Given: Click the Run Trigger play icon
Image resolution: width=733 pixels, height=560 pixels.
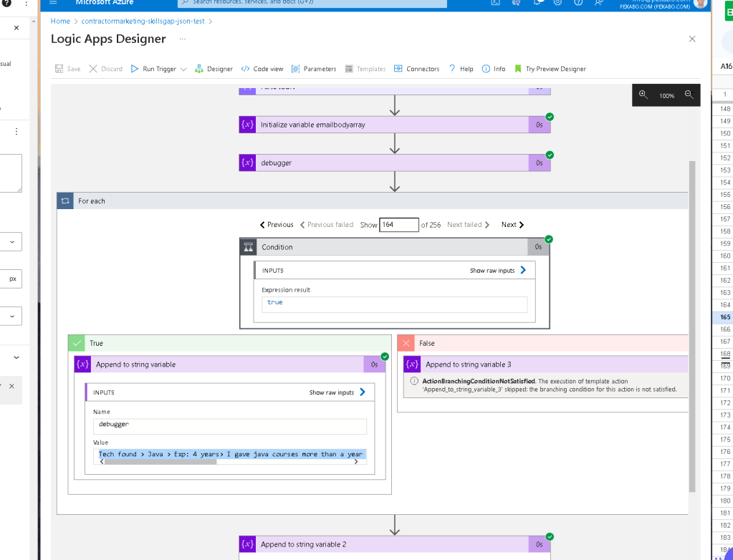Looking at the screenshot, I should point(135,69).
